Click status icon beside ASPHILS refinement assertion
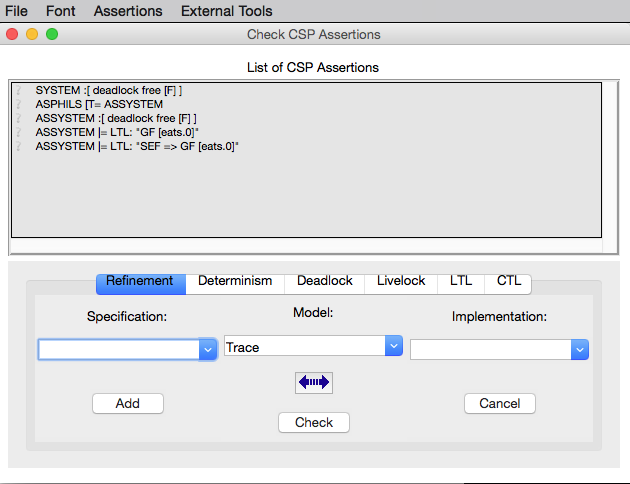The height and width of the screenshot is (484, 630). click(x=19, y=104)
